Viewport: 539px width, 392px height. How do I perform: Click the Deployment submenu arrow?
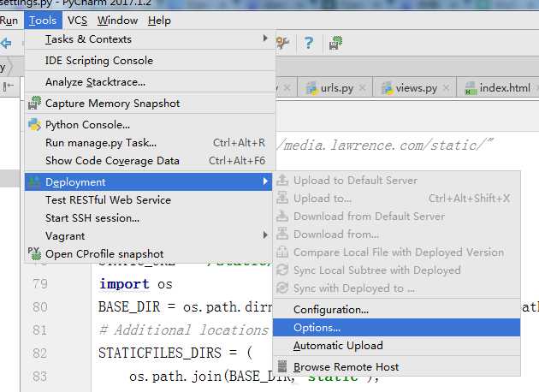[265, 181]
